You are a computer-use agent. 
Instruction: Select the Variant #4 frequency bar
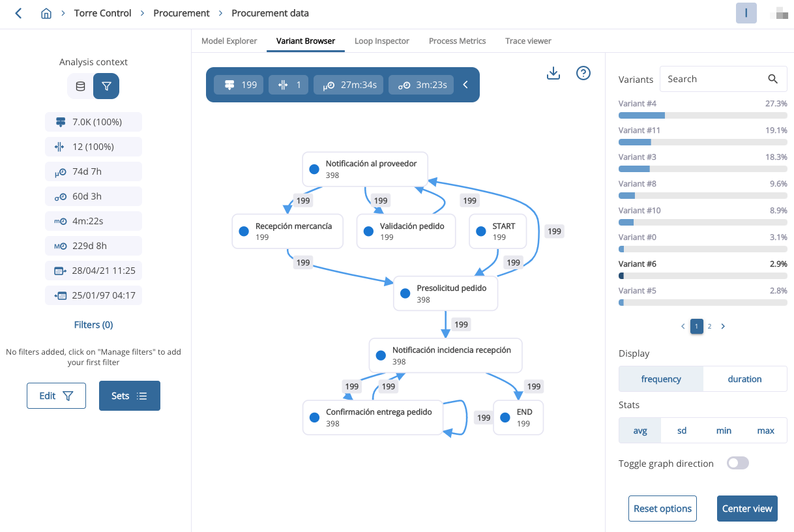703,115
